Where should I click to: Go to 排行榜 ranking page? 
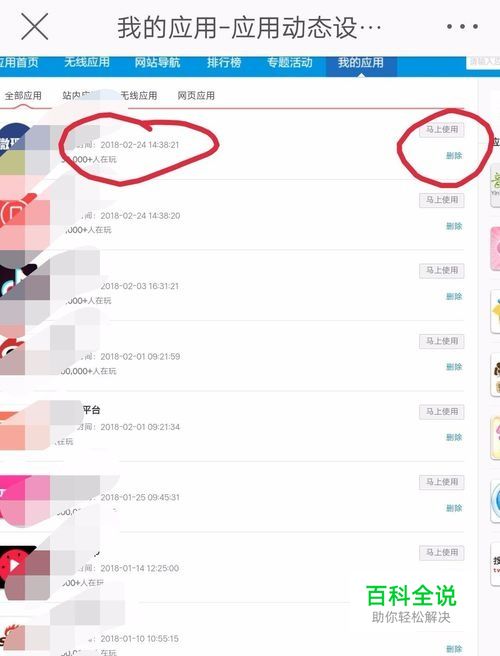point(224,62)
